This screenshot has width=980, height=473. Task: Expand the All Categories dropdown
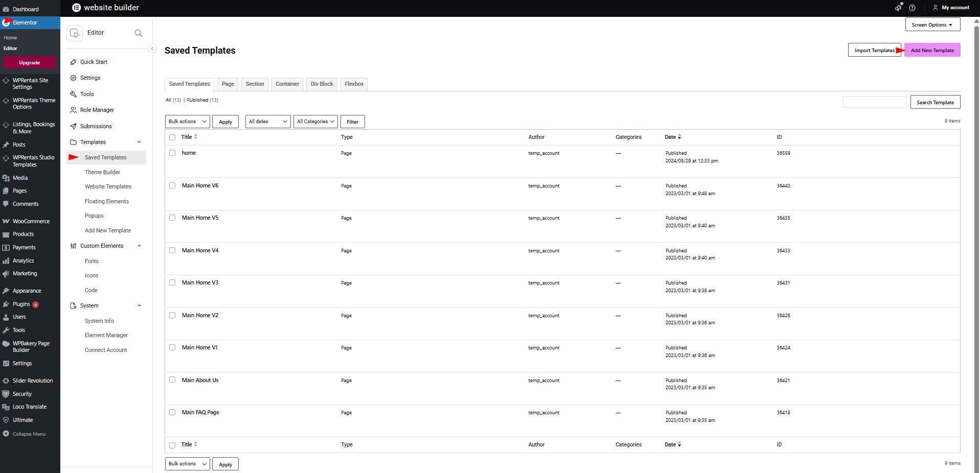click(315, 122)
